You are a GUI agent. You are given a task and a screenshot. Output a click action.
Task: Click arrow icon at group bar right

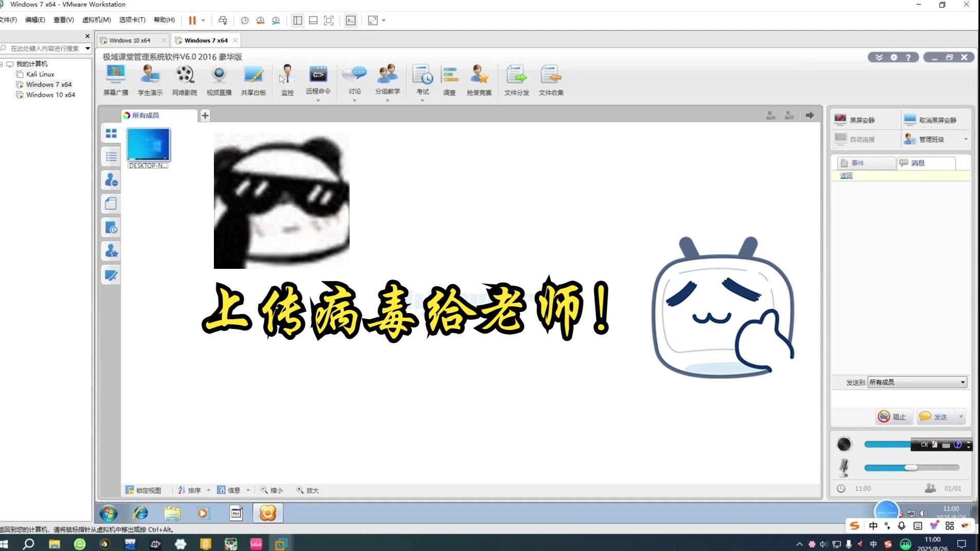pos(810,116)
